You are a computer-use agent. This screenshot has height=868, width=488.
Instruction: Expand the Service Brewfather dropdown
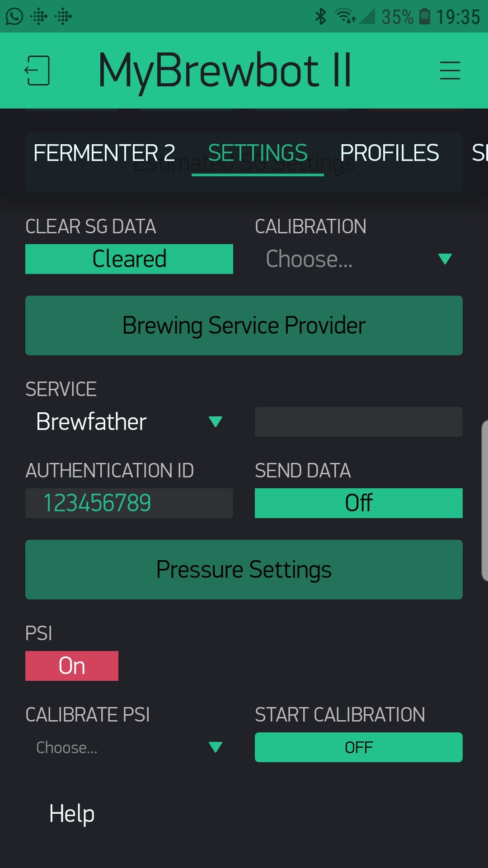(129, 422)
